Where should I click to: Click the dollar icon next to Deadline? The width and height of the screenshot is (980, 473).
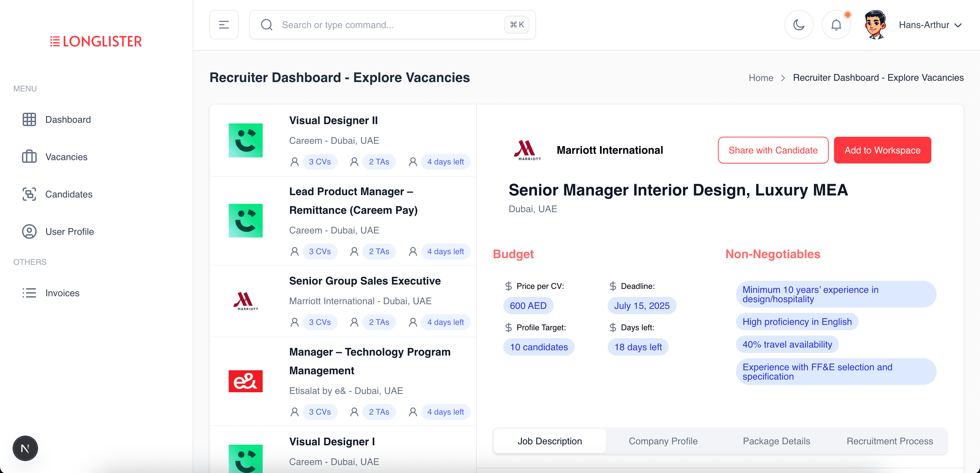pos(613,286)
